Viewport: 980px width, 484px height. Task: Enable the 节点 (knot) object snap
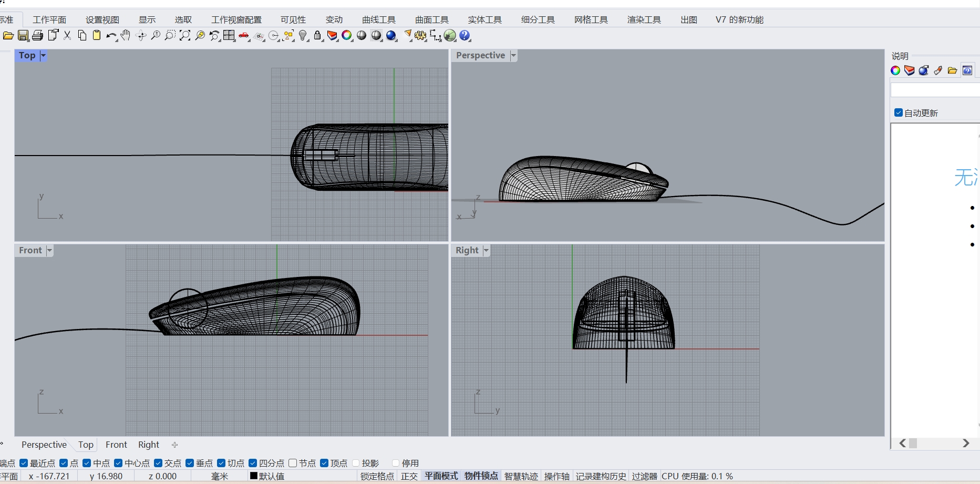coord(293,463)
